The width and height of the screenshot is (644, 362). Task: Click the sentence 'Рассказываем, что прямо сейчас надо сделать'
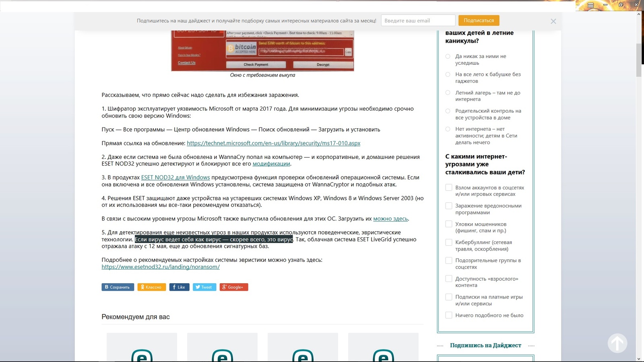pyautogui.click(x=200, y=95)
